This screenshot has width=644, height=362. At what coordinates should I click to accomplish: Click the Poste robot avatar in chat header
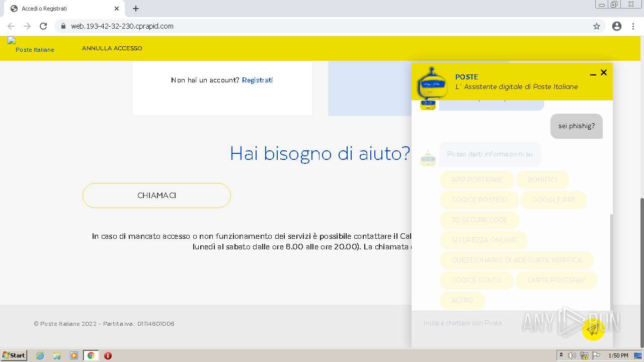(432, 83)
